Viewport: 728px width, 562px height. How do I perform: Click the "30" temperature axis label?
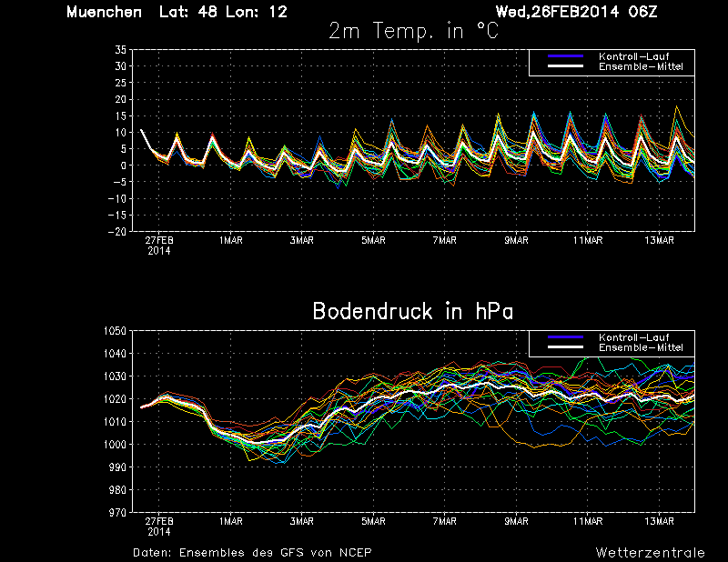(x=120, y=66)
